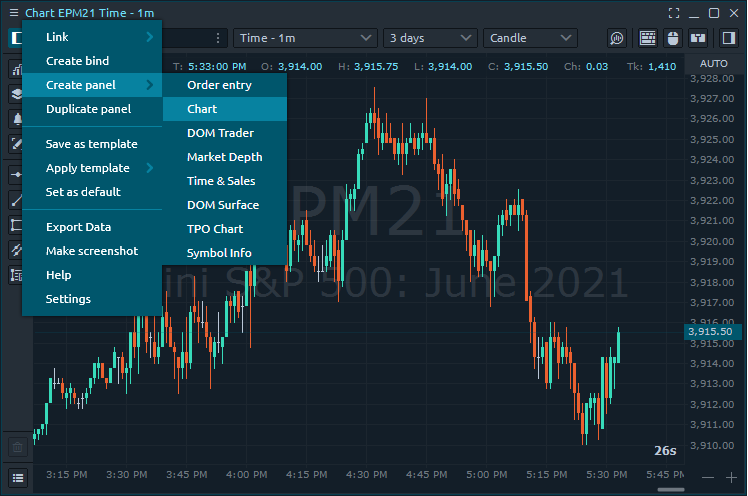Screen dimensions: 748x496
Task: Click the hamburger menu icon in title bar
Action: (13, 13)
